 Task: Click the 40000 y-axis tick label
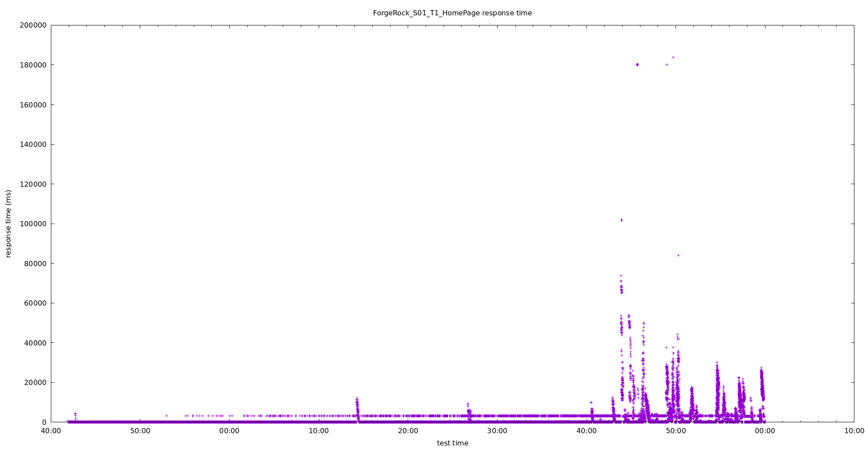[35, 343]
